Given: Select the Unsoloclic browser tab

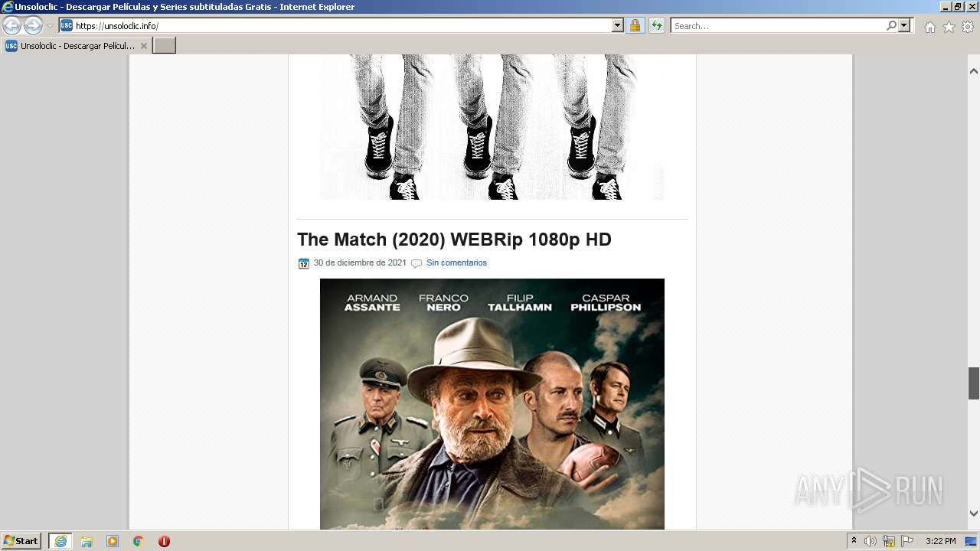Looking at the screenshot, I should [77, 46].
